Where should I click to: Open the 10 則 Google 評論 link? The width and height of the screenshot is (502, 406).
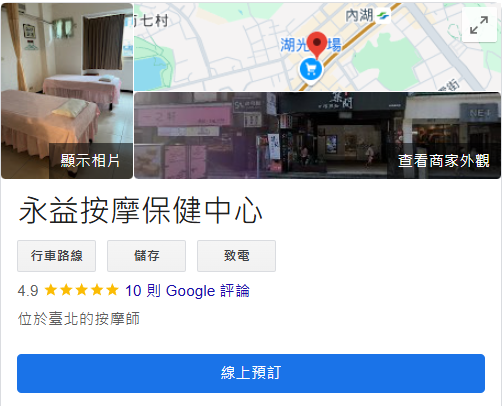point(187,291)
